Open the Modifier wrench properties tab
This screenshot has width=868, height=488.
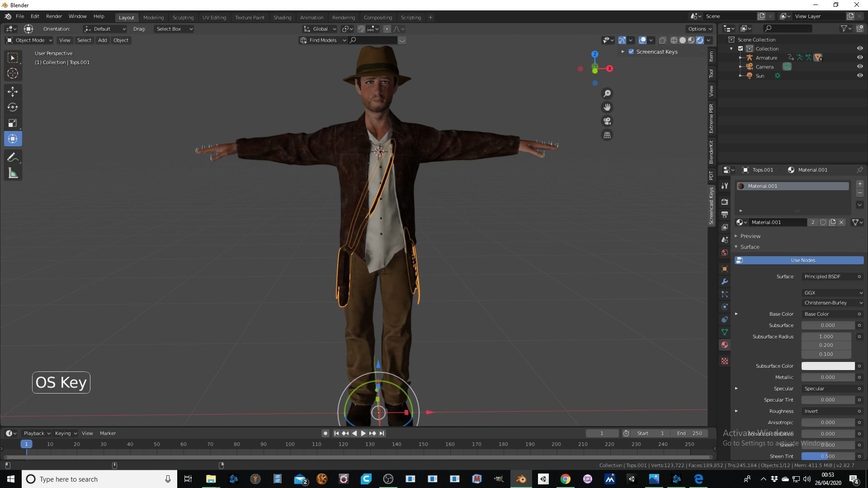click(725, 282)
